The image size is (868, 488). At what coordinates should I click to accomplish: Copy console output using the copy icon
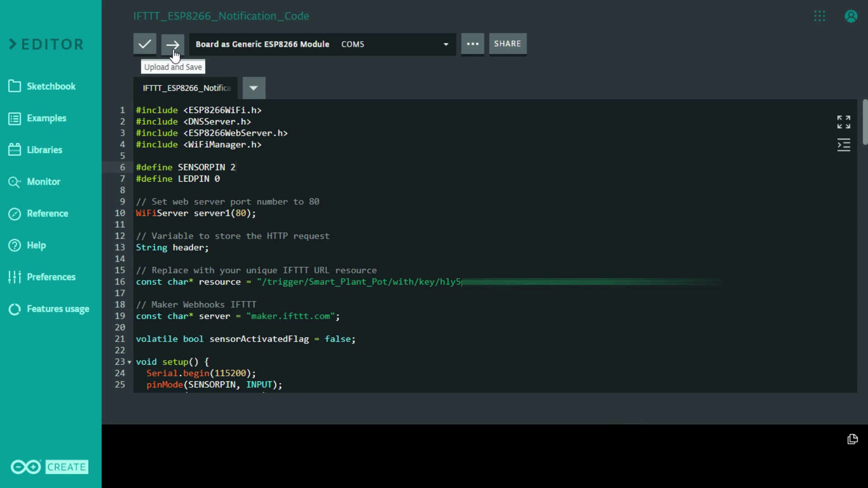pos(852,439)
